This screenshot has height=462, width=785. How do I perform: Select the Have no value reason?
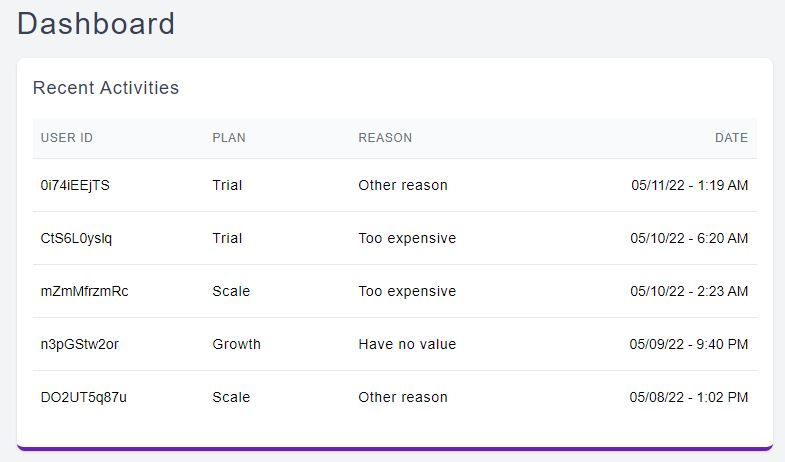pyautogui.click(x=407, y=344)
